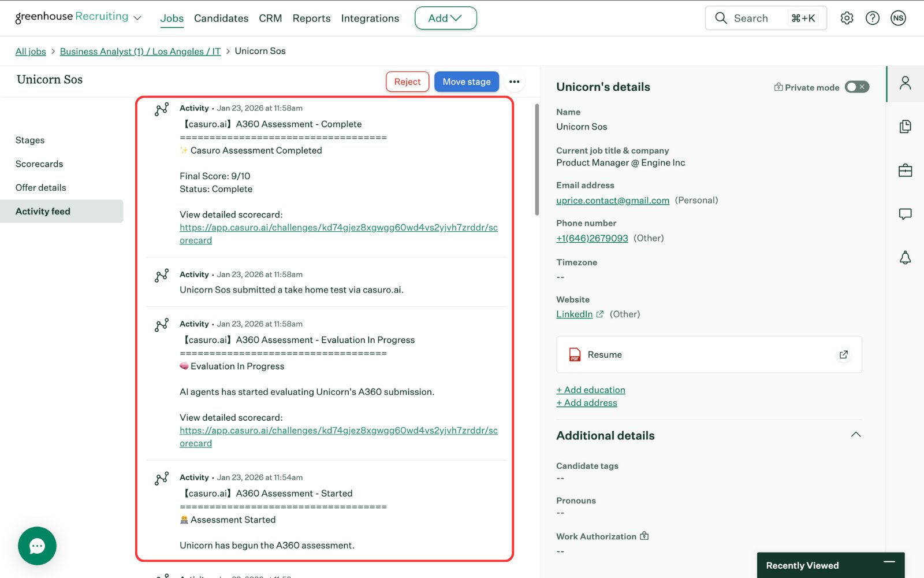Image resolution: width=924 pixels, height=578 pixels.
Task: Open the bell icon in right sidebar
Action: (905, 258)
